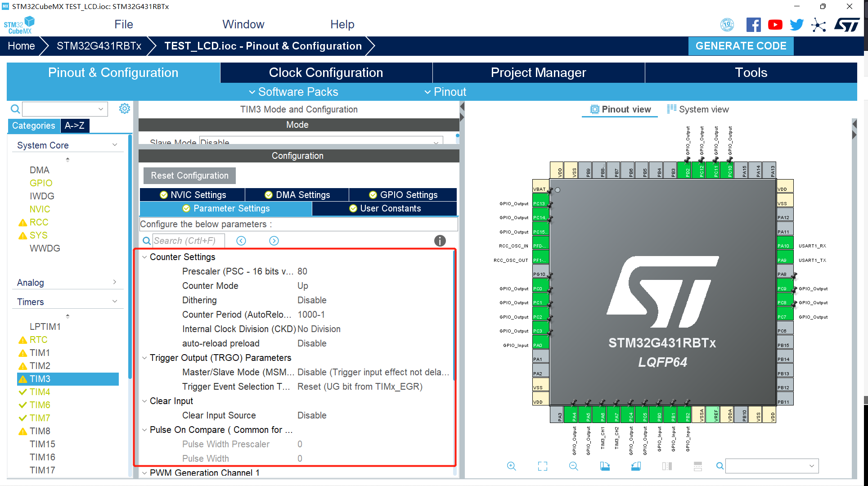Go to next parameter search result
This screenshot has width=868, height=486.
coord(274,241)
